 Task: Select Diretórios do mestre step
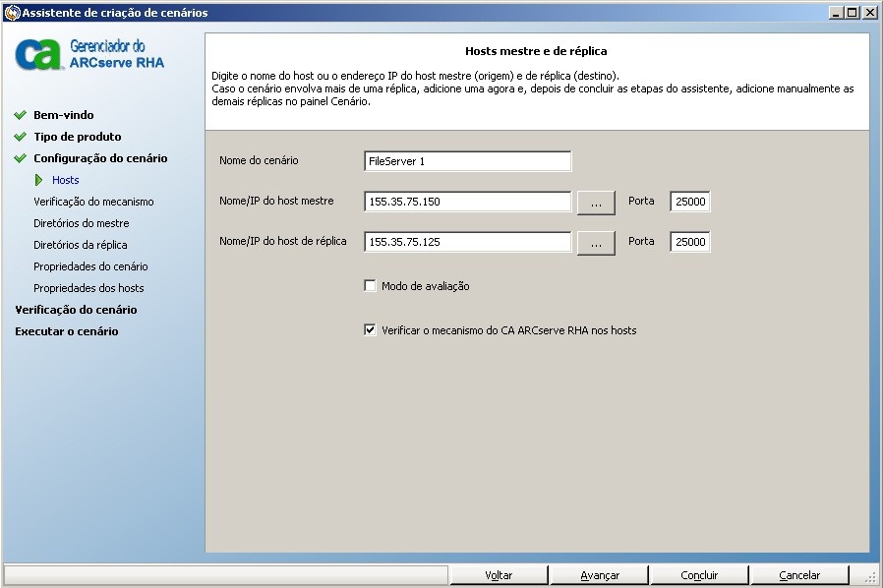(x=81, y=223)
